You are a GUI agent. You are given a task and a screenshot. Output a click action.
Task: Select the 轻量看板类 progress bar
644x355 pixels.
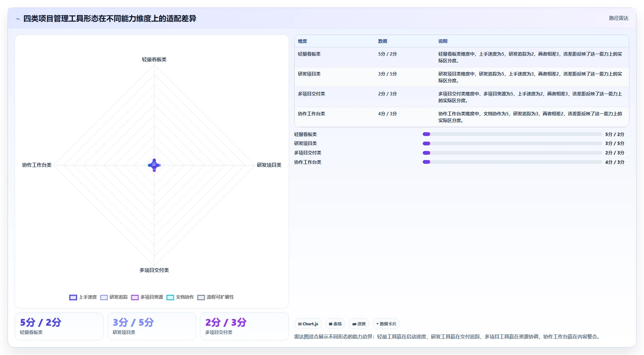click(512, 134)
